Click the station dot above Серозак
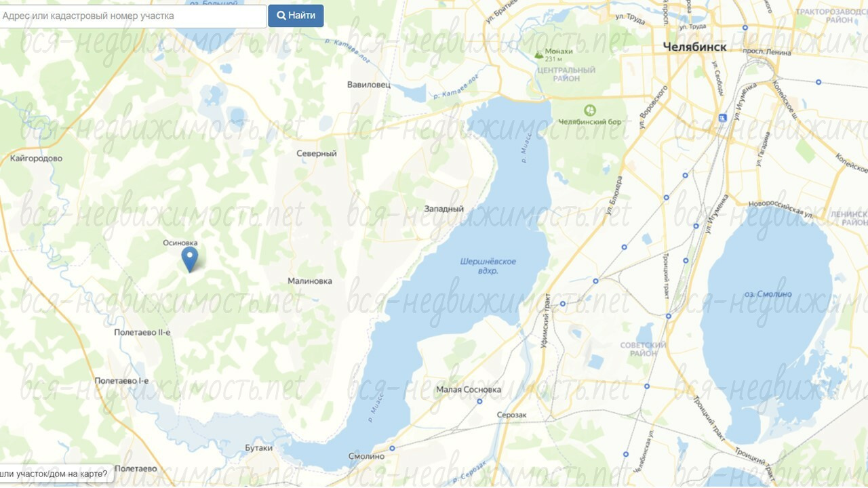Image resolution: width=868 pixels, height=488 pixels. (x=479, y=401)
